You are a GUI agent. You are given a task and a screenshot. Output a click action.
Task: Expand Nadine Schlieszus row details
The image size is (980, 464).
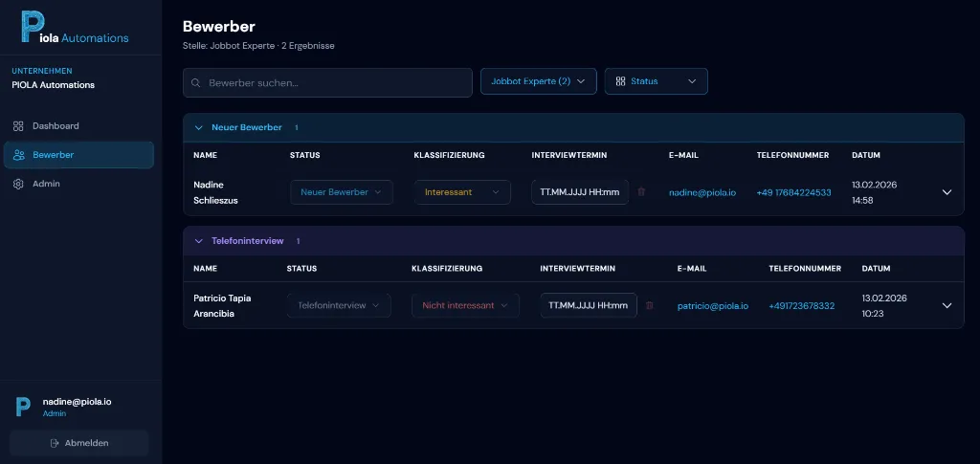click(x=947, y=192)
